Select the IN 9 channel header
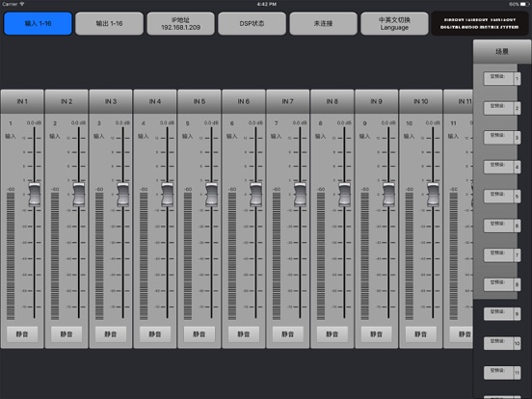The height and width of the screenshot is (399, 532). pos(376,101)
